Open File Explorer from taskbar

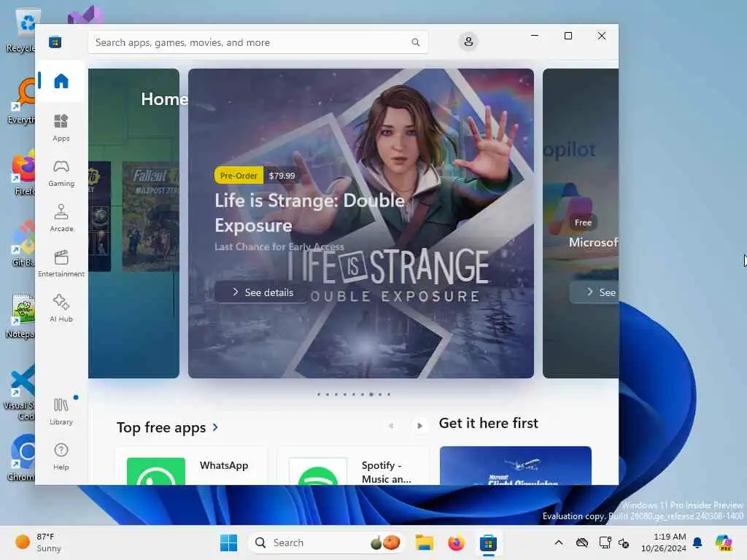(x=424, y=542)
